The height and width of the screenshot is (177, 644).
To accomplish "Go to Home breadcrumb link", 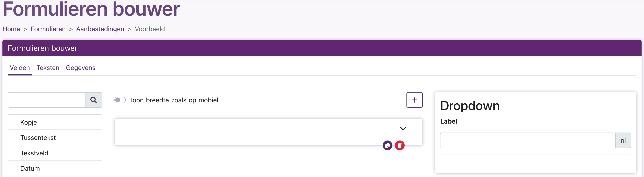I will click(11, 29).
